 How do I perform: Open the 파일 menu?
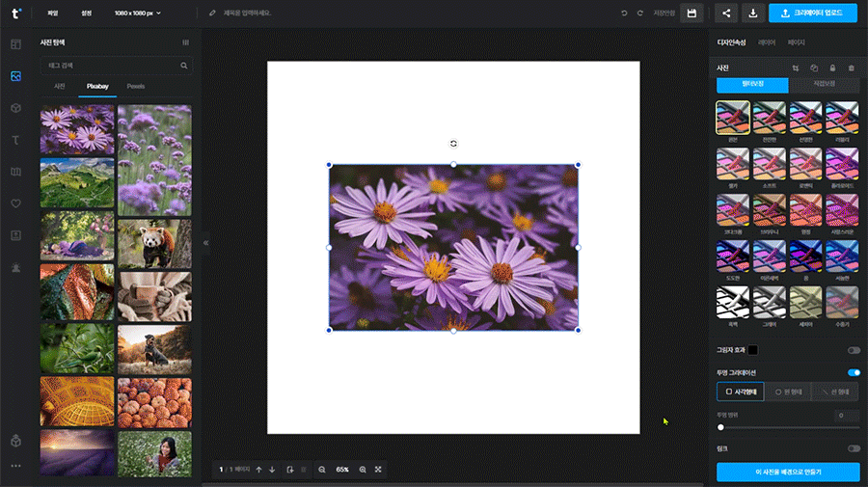(x=53, y=13)
